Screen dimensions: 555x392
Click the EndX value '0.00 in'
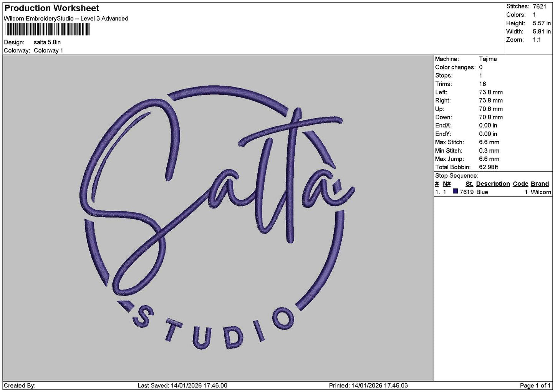tap(488, 126)
